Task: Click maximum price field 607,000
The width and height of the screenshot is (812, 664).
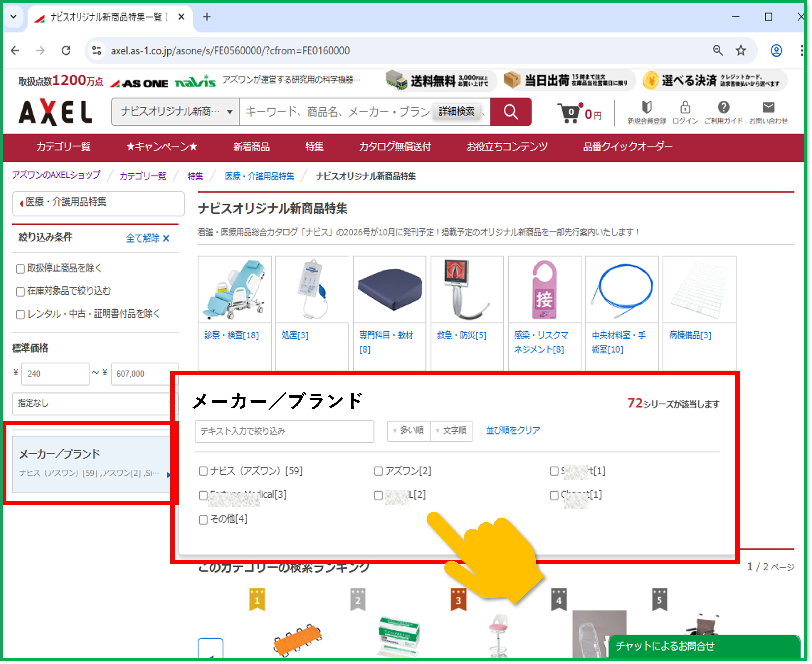Action: click(x=144, y=374)
